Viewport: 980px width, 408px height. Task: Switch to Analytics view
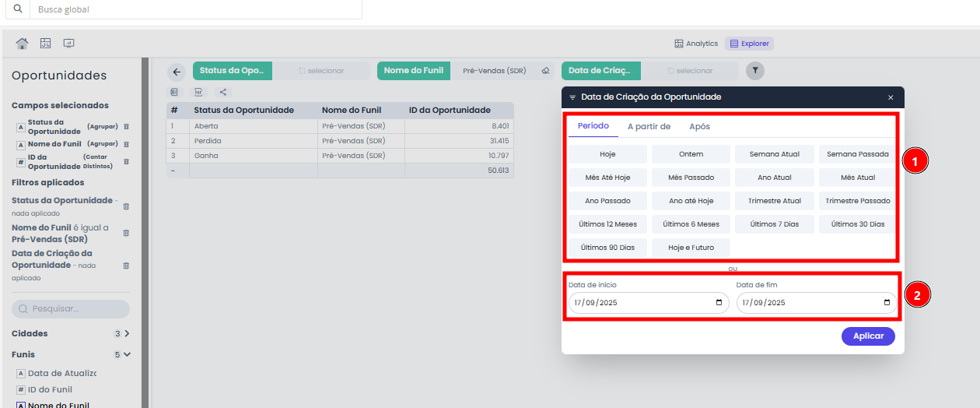[696, 44]
